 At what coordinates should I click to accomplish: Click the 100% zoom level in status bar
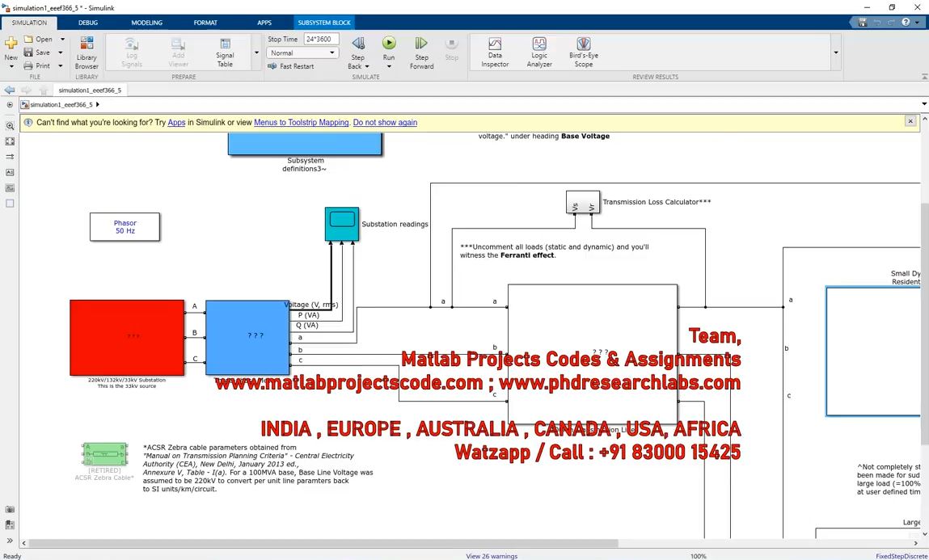699,556
